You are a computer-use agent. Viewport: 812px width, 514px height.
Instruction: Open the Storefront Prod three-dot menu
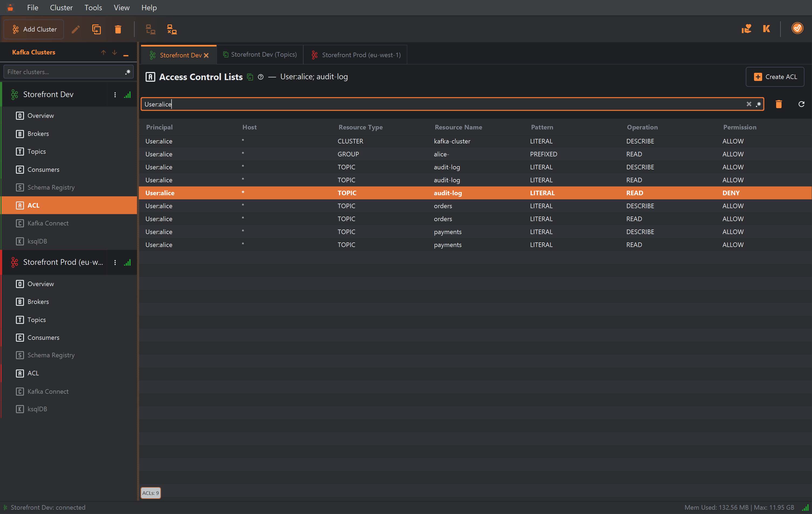[115, 262]
